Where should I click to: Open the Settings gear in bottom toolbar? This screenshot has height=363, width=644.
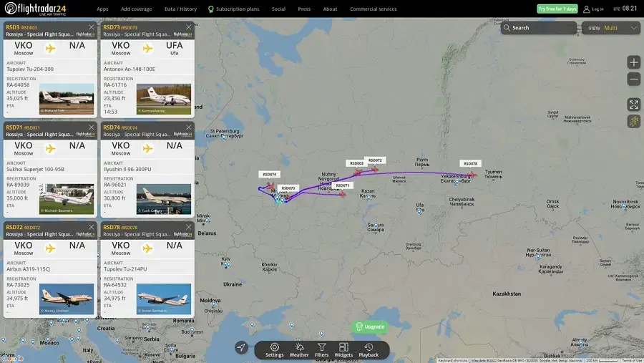pos(274,350)
